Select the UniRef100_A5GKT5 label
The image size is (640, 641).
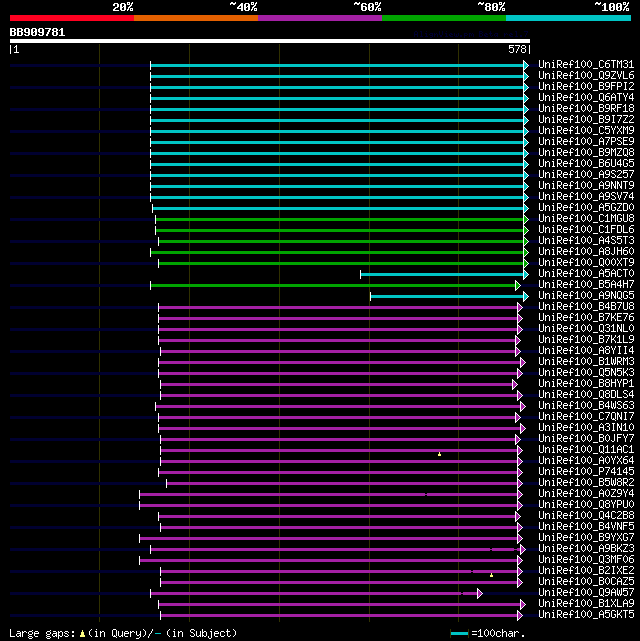pyautogui.click(x=586, y=615)
